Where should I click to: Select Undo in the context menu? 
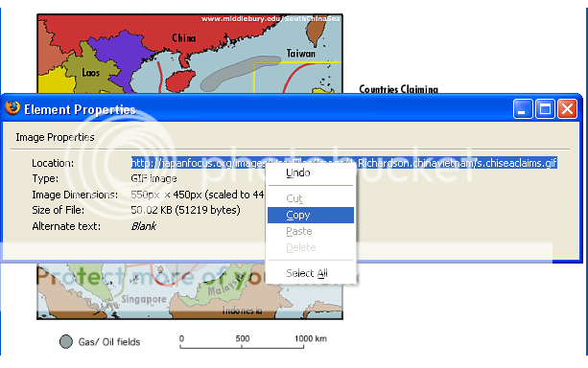(311, 172)
